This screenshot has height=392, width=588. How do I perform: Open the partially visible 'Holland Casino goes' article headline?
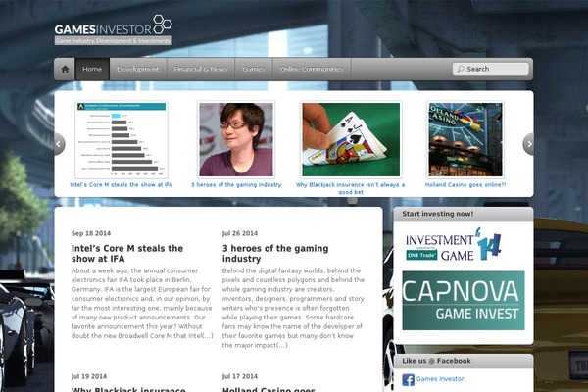(269, 389)
